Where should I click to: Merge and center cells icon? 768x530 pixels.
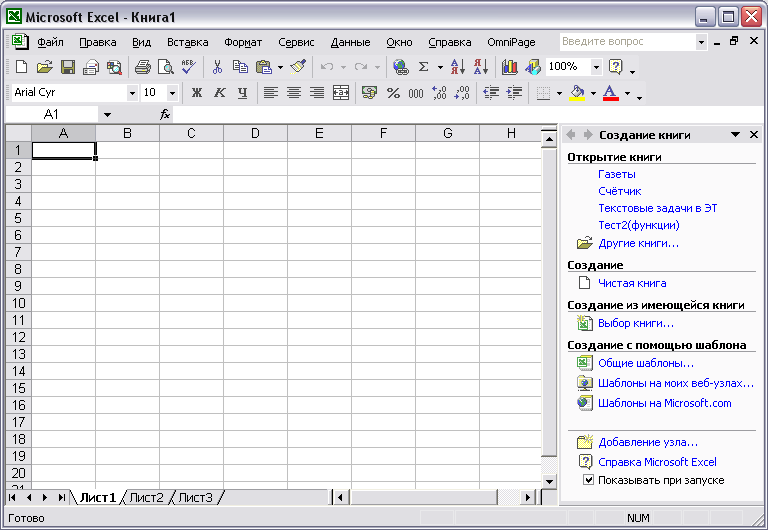coord(340,92)
